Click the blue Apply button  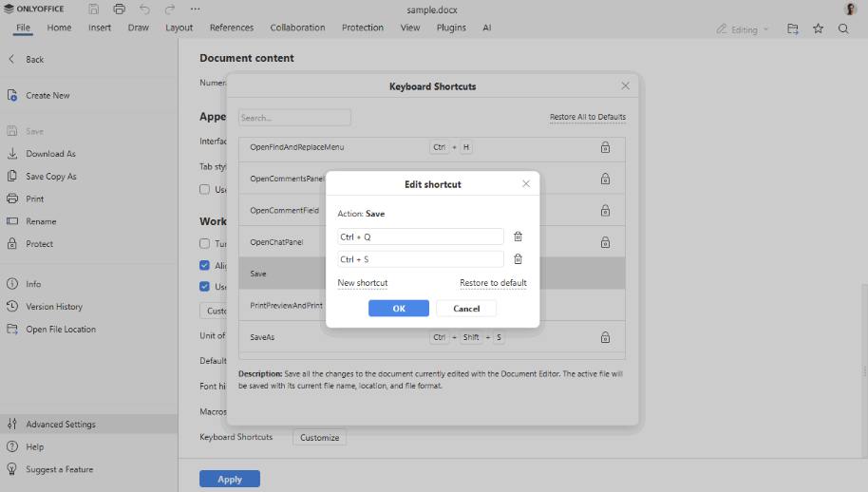(x=230, y=479)
